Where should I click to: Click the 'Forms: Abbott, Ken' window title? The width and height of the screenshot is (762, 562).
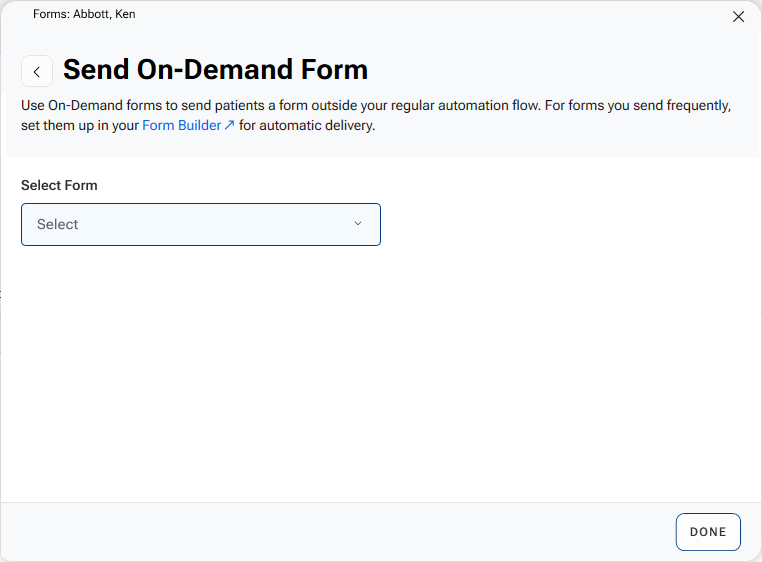point(84,14)
